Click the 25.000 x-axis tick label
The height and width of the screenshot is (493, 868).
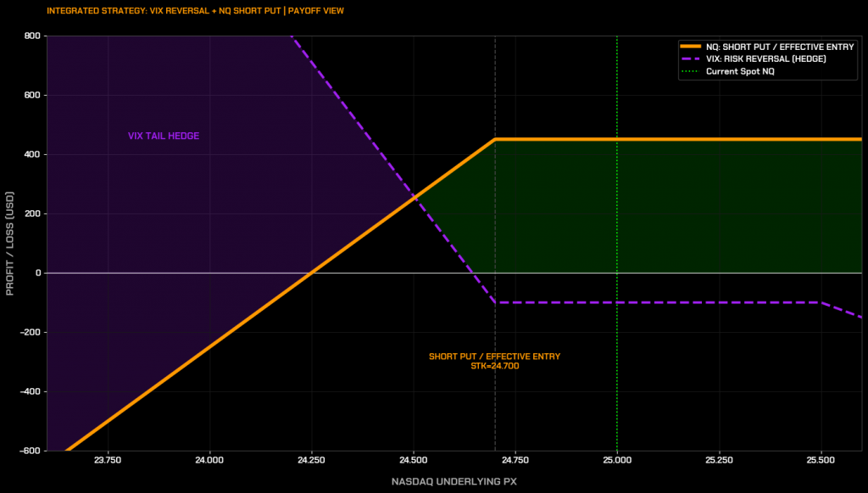tap(616, 461)
